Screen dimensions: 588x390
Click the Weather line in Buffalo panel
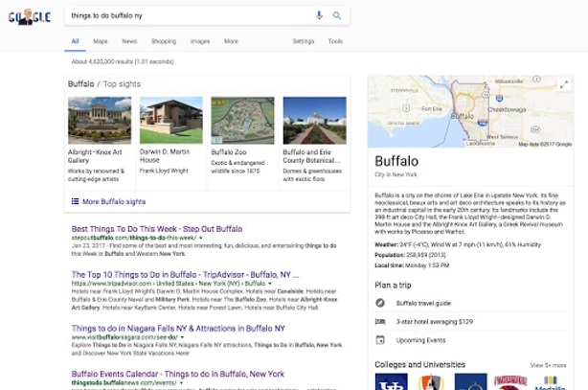458,244
